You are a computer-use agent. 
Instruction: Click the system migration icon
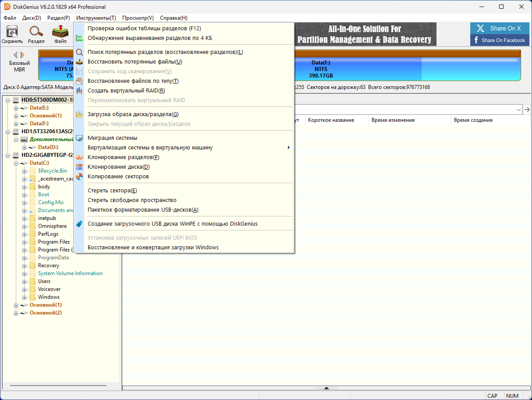(x=79, y=138)
